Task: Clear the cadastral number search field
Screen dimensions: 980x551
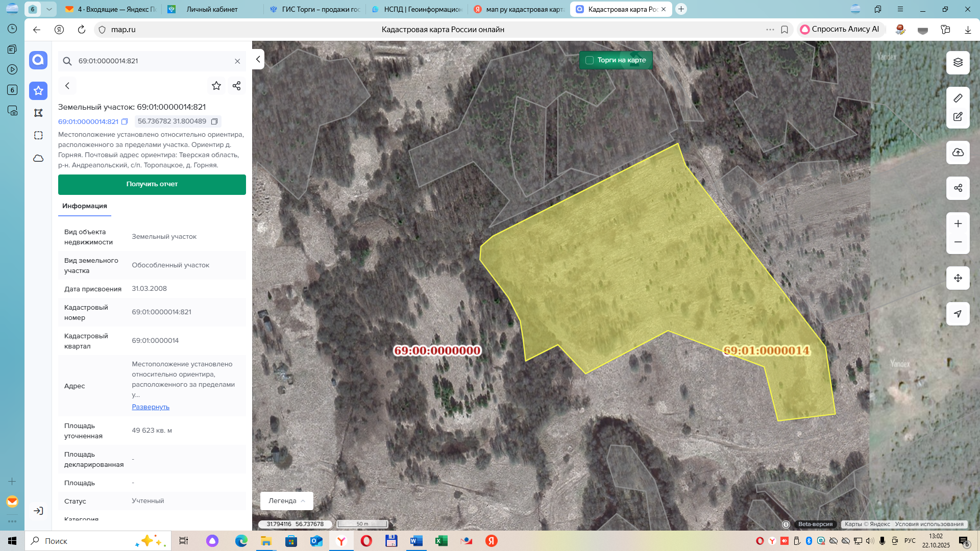Action: coord(237,61)
